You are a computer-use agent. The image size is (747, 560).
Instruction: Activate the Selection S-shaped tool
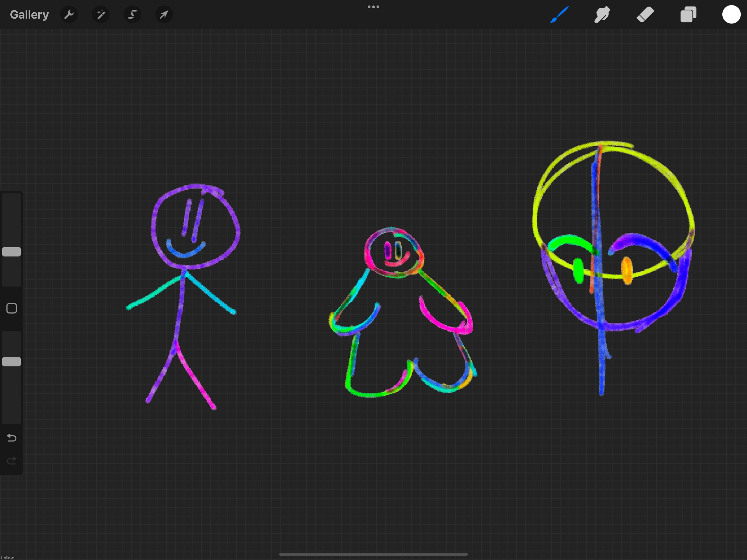click(132, 14)
